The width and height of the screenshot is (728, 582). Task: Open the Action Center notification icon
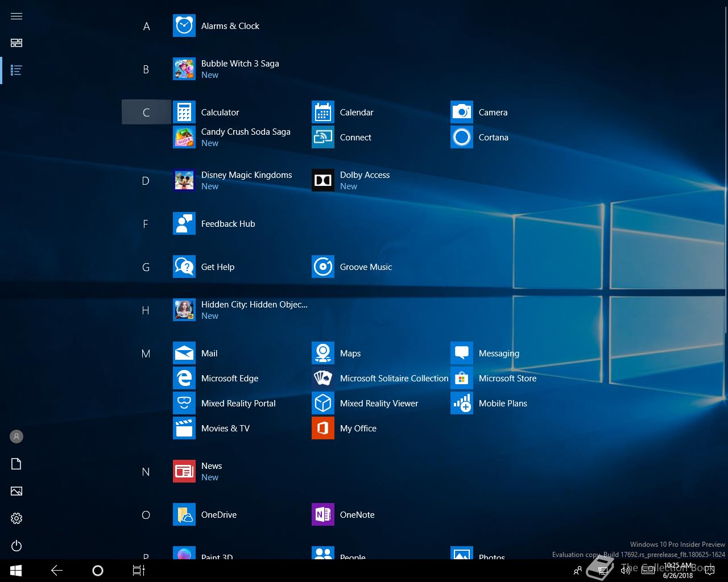(x=710, y=571)
